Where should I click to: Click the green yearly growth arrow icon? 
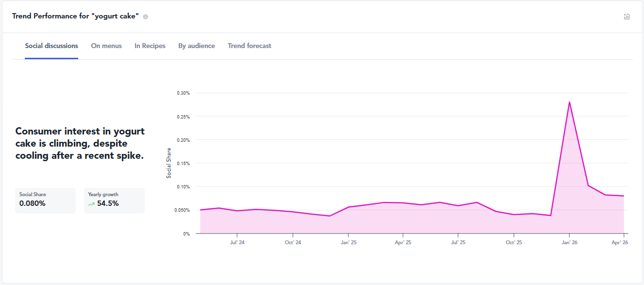[91, 204]
